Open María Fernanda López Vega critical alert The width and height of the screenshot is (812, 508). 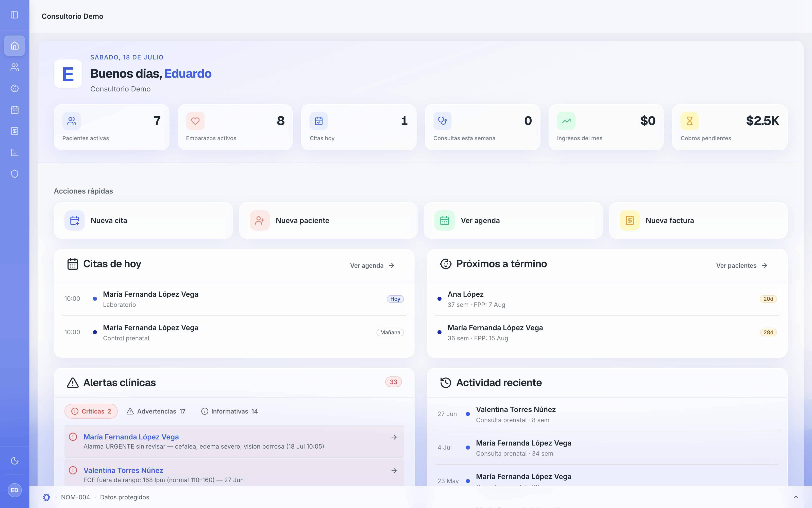[234, 441]
